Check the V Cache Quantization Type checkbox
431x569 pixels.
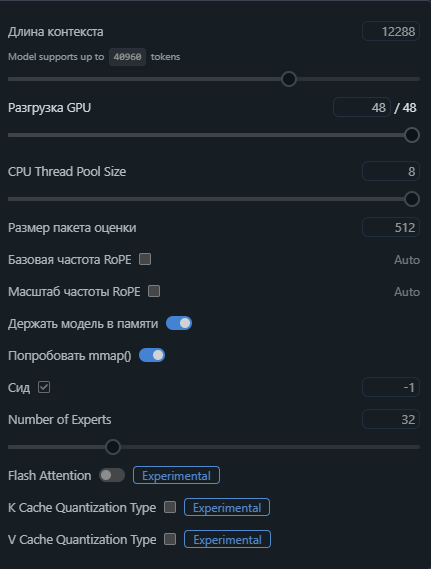coord(170,539)
